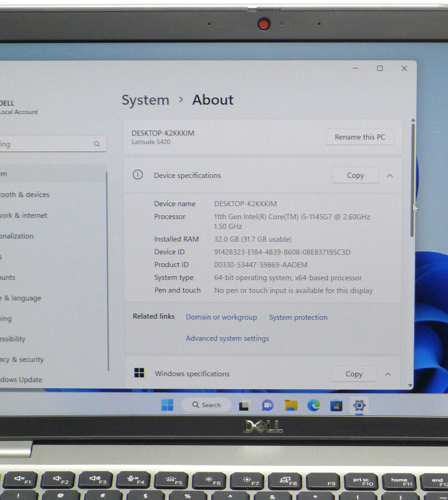Click the System type value text
Screen dimensions: 448x500
point(288,278)
